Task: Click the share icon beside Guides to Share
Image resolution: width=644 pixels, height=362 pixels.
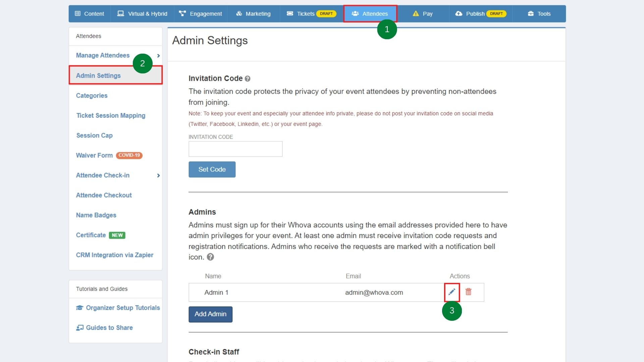Action: [80, 327]
